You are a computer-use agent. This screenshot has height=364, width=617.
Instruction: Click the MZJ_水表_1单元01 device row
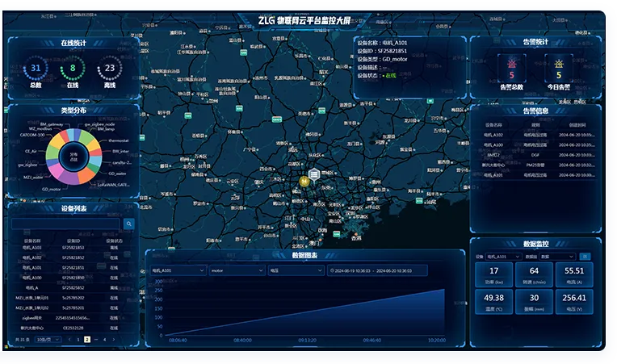coord(73,298)
